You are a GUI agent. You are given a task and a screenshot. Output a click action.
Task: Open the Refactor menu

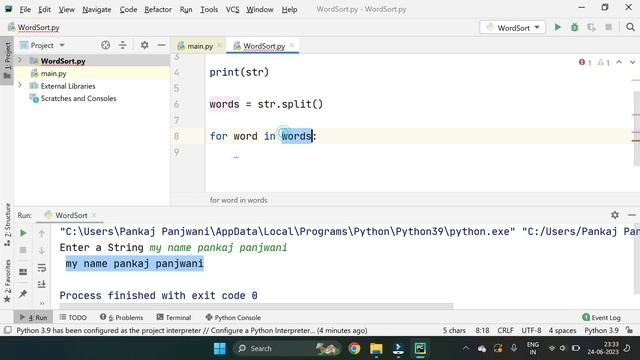click(158, 9)
